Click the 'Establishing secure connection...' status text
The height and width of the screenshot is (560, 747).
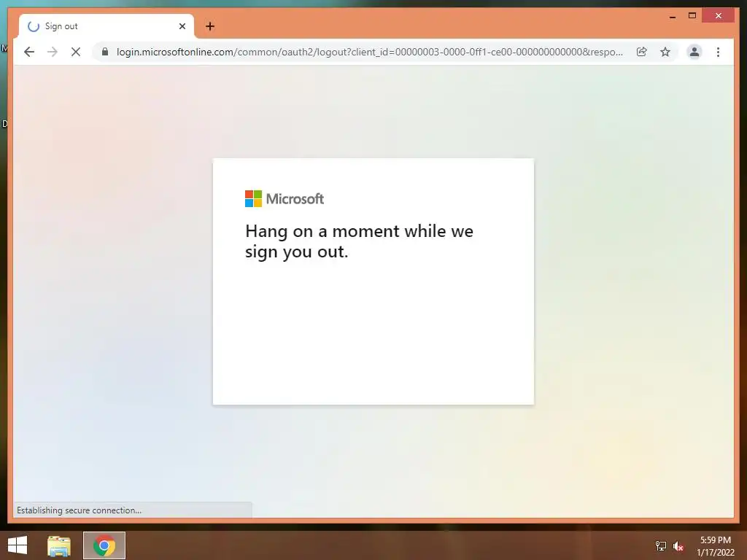(x=79, y=510)
